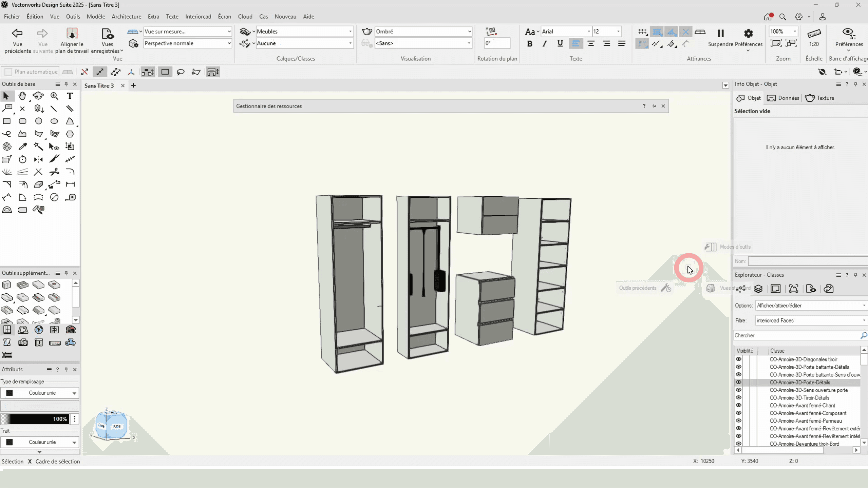Toggle visibility of CO-Amoire-3D-Diagonales tiroir class
The height and width of the screenshot is (488, 868).
tap(738, 359)
